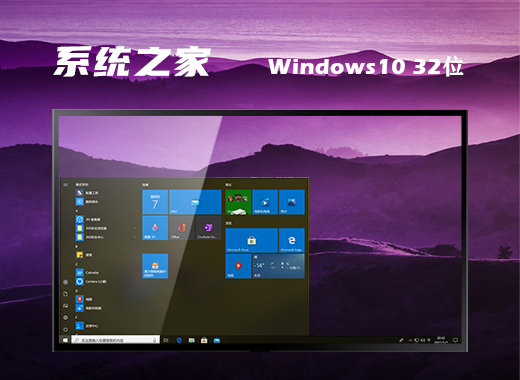520x380 pixels.
Task: Open the Photos tile
Action: point(292,202)
